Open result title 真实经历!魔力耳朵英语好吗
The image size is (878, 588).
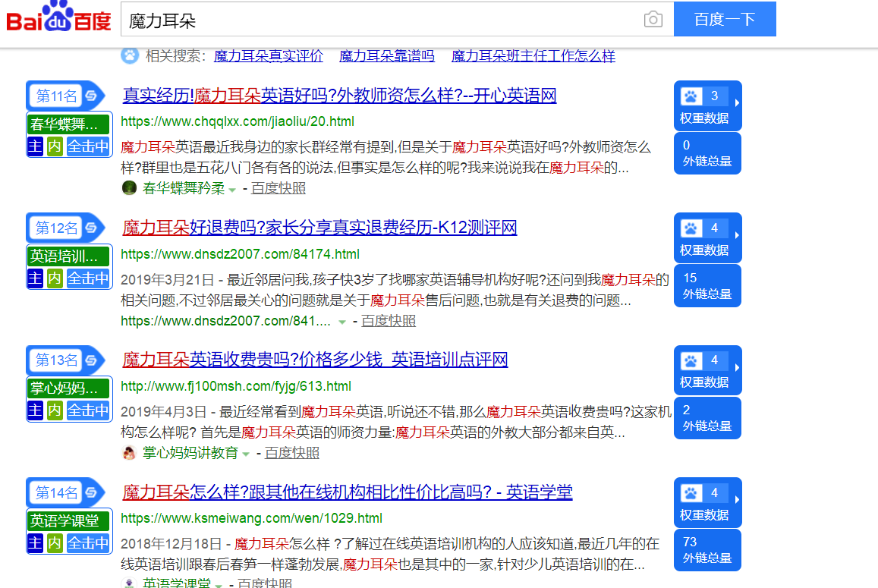point(339,95)
